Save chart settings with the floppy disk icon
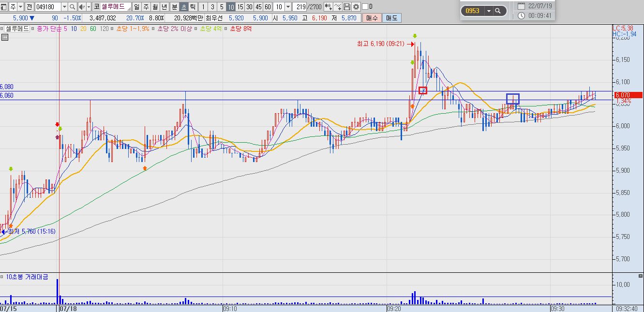The height and width of the screenshot is (312, 644). (x=347, y=7)
